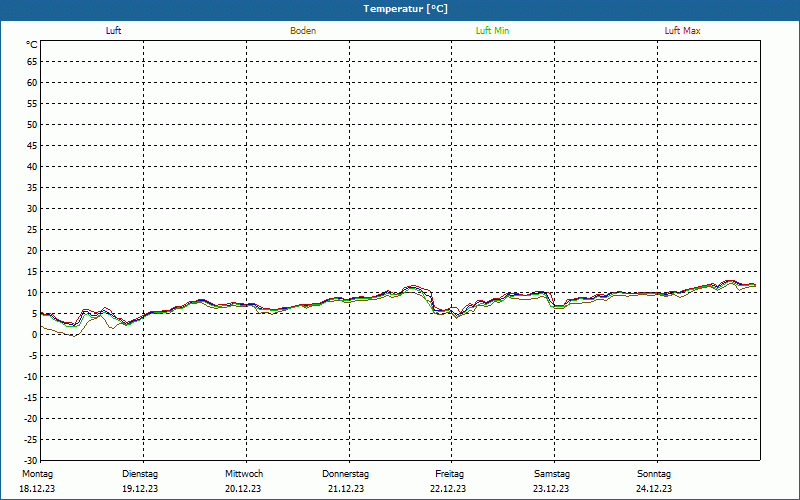
Task: Click the 50 y-axis value
Action: point(32,124)
